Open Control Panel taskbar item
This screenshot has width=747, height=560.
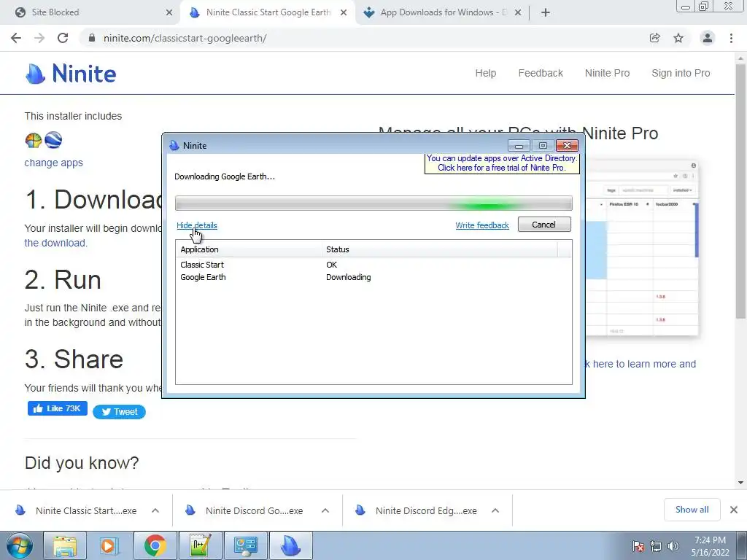click(x=245, y=545)
